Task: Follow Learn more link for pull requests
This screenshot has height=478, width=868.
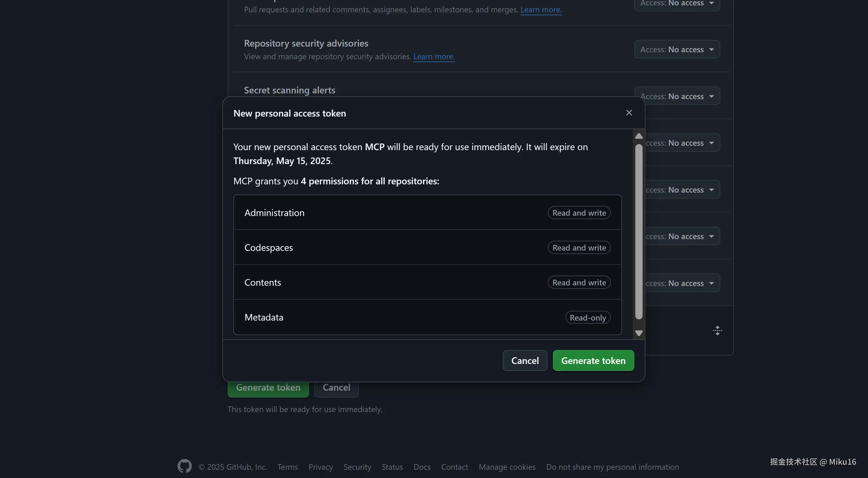Action: [541, 10]
